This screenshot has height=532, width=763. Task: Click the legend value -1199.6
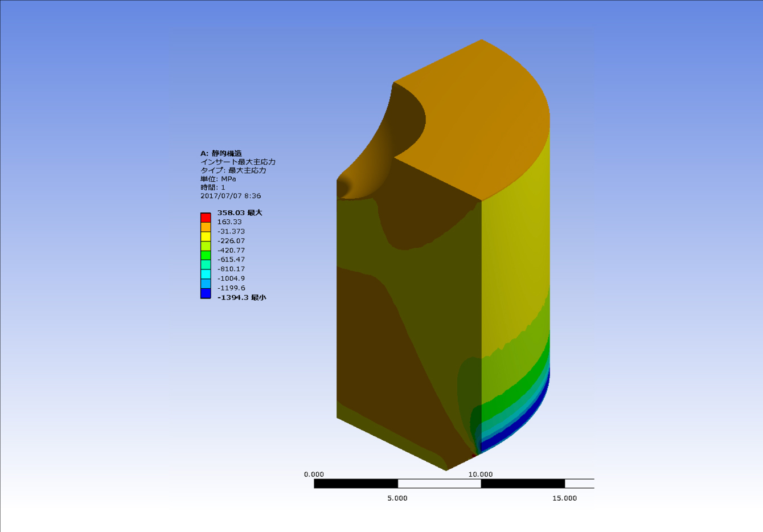click(231, 288)
